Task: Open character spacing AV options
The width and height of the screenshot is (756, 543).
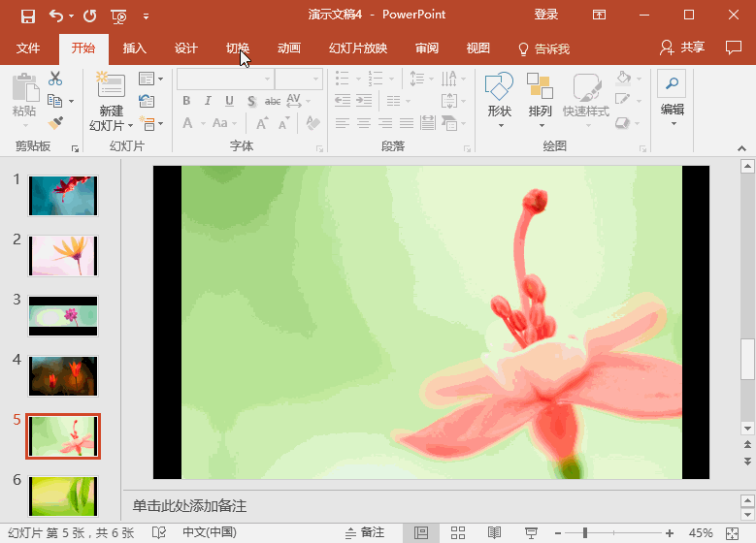Action: pos(298,101)
